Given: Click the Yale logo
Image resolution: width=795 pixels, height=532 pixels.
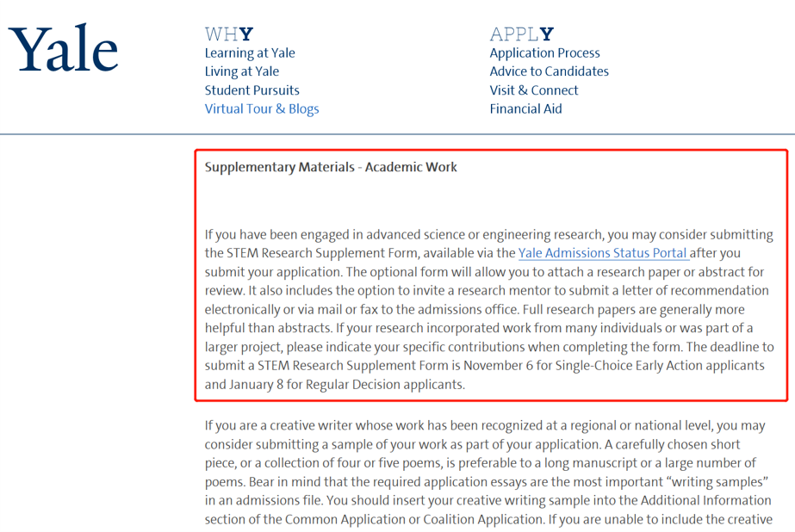Looking at the screenshot, I should point(63,49).
